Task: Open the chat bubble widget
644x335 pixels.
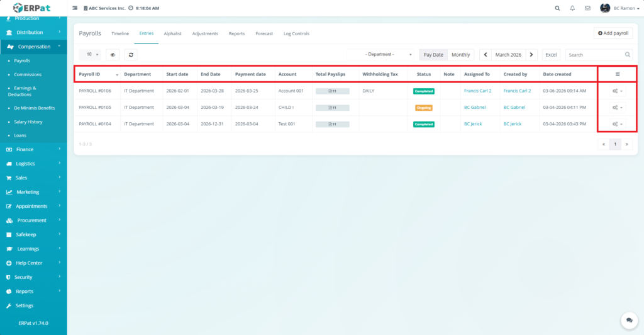Action: pyautogui.click(x=627, y=320)
